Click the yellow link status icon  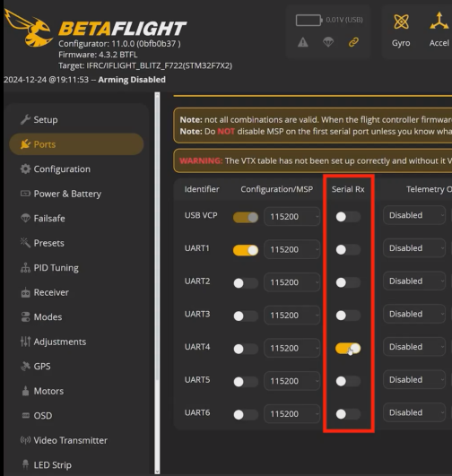coord(353,42)
